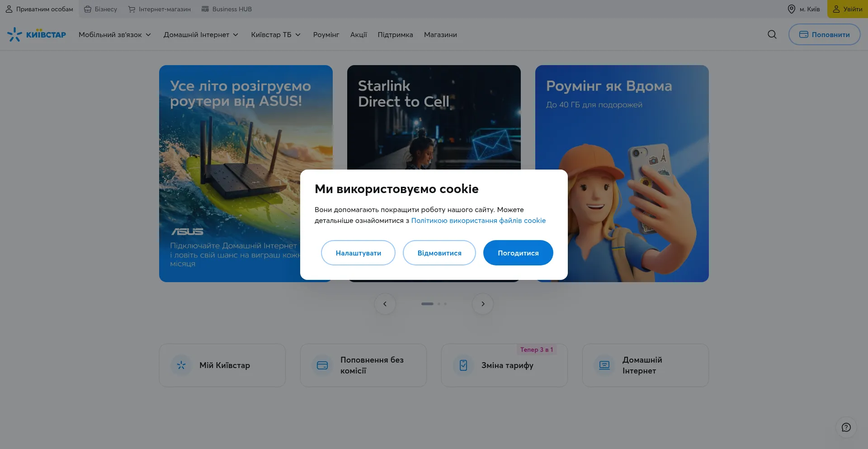Click the Зміна тарифу phone icon
Image resolution: width=868 pixels, height=449 pixels.
tap(463, 365)
